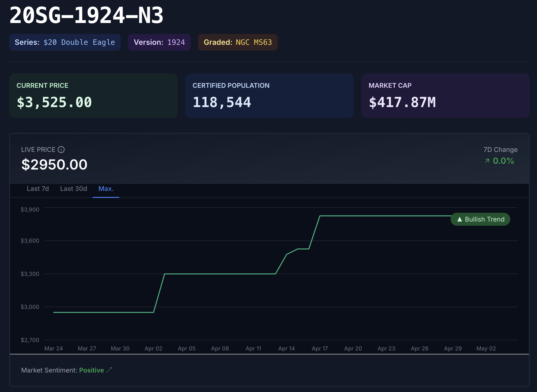
Task: Click the Series $20 Double Eagle badge
Action: click(65, 42)
